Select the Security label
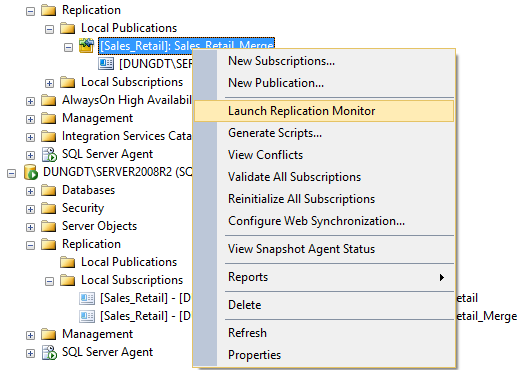This screenshot has width=522, height=370. point(83,209)
